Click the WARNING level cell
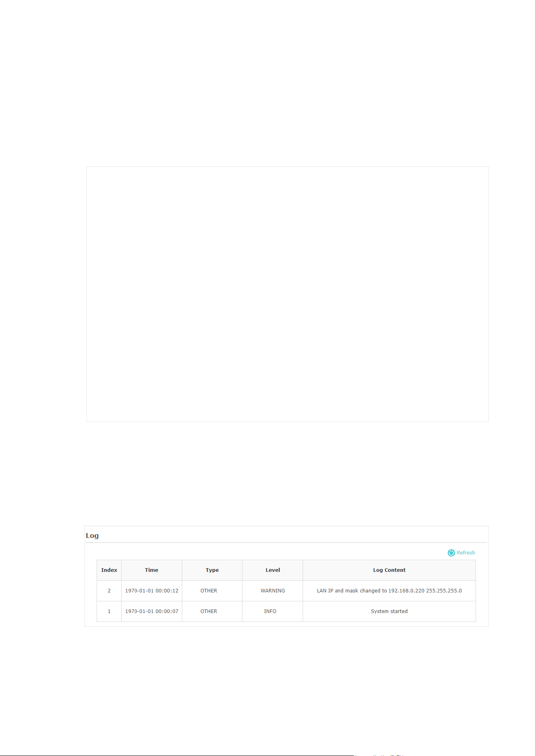This screenshot has height=756, width=535. coord(273,591)
